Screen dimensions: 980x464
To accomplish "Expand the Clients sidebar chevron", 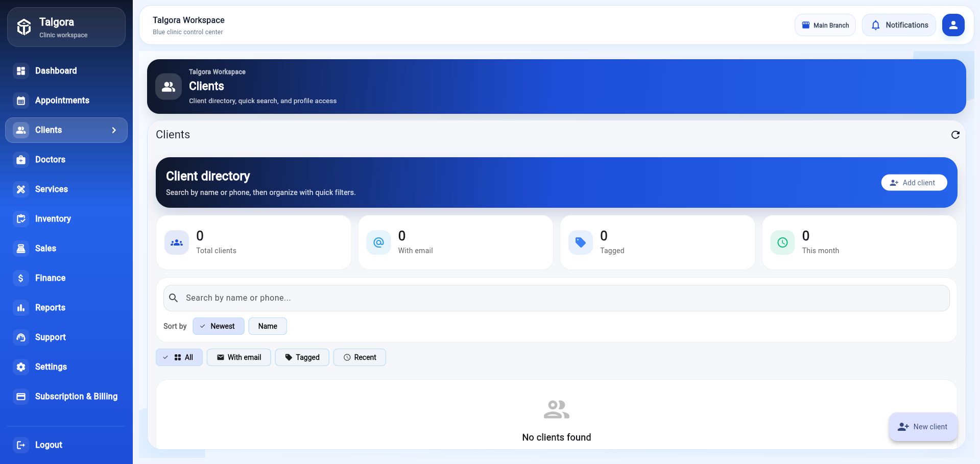I will click(x=114, y=130).
